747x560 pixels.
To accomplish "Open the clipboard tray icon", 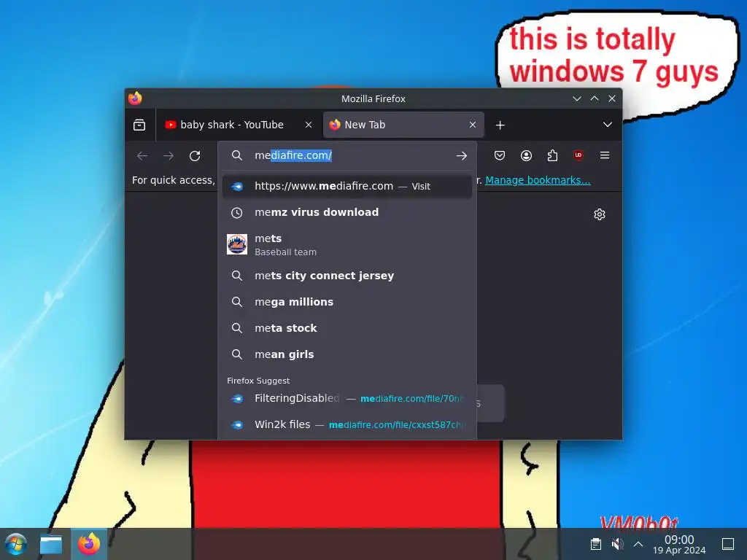I will [595, 544].
